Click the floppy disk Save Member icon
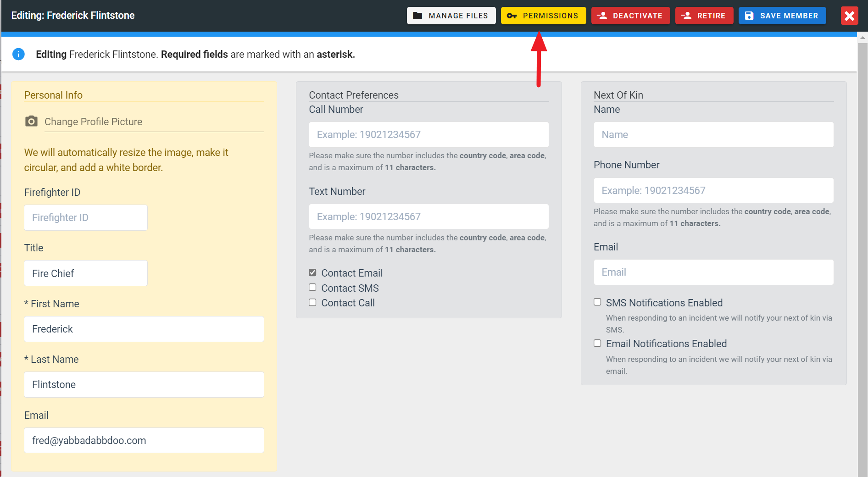 [749, 16]
